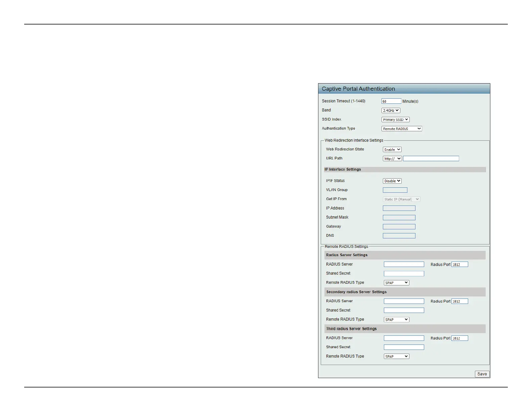Focus the URL Path text field

(x=431, y=158)
